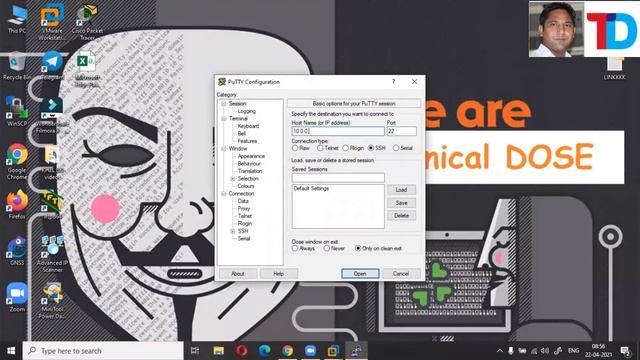Open the MiniTool Power Data desktop shortcut
This screenshot has width=640, height=360.
pyautogui.click(x=52, y=300)
